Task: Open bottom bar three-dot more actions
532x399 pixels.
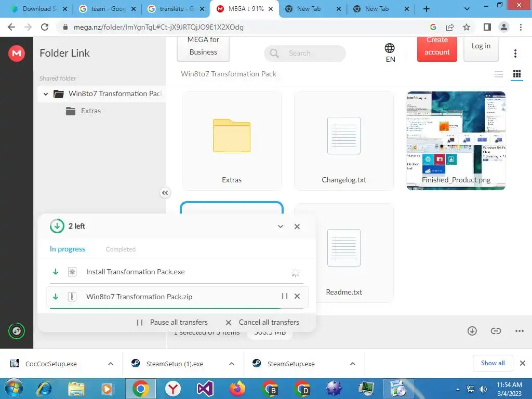Action: pos(519,331)
